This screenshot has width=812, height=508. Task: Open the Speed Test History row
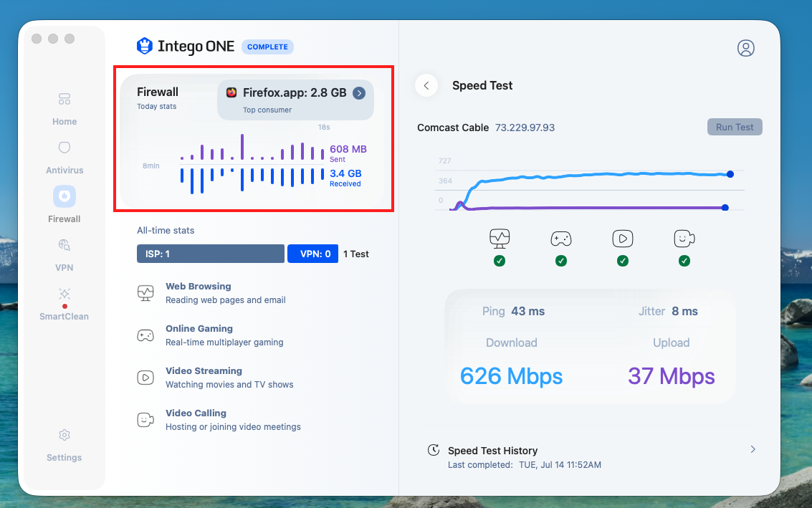click(591, 456)
